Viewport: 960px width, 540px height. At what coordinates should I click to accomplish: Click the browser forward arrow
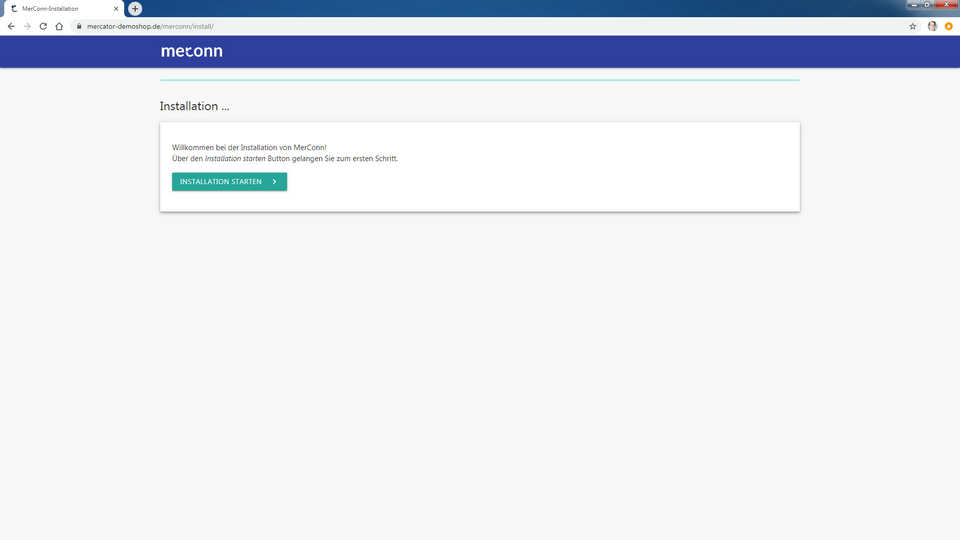click(27, 26)
